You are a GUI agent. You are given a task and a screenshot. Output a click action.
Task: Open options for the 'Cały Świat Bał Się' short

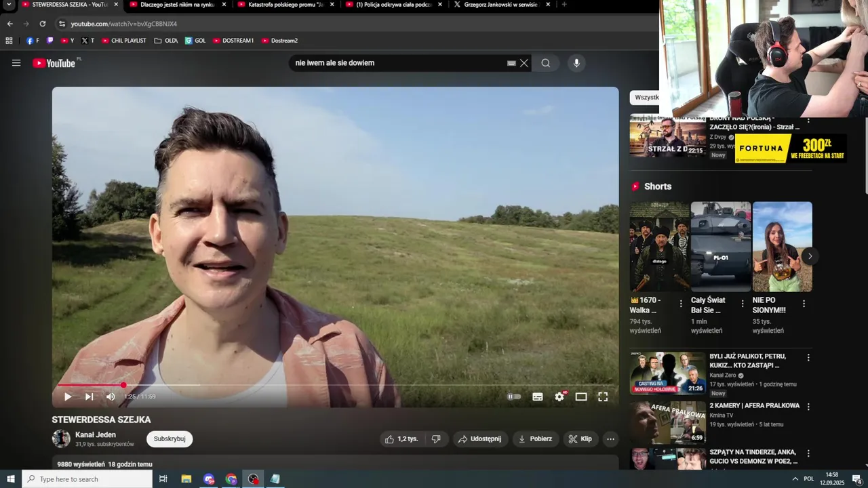pos(743,304)
